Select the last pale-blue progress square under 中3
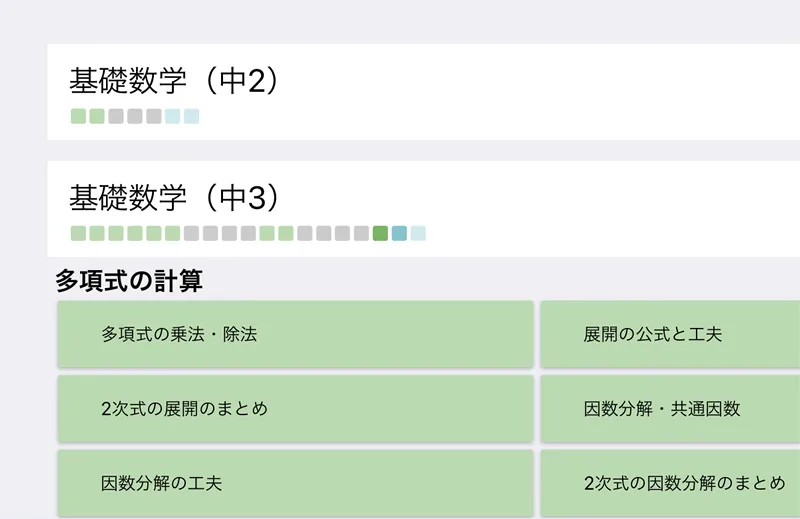This screenshot has height=519, width=800. pyautogui.click(x=418, y=233)
